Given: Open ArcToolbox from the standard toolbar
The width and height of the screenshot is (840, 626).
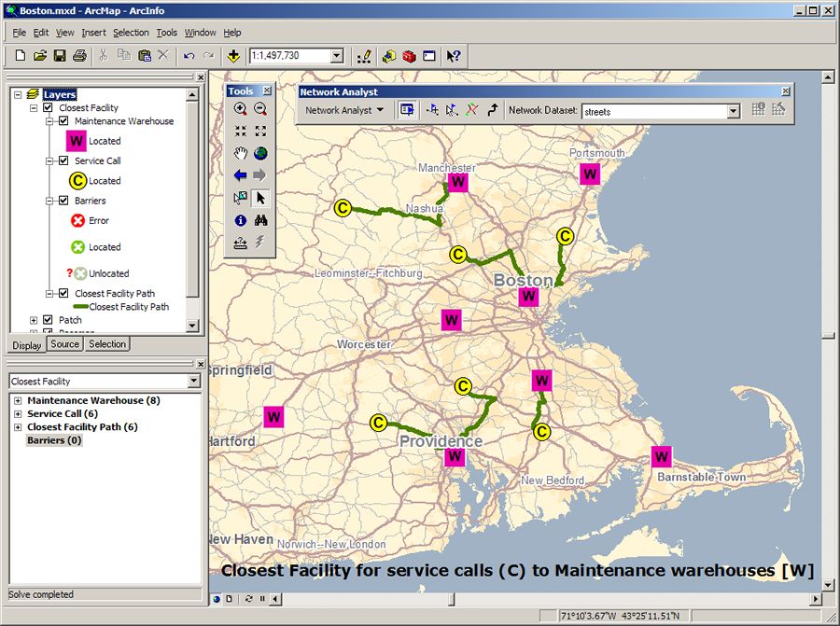Looking at the screenshot, I should pyautogui.click(x=409, y=56).
